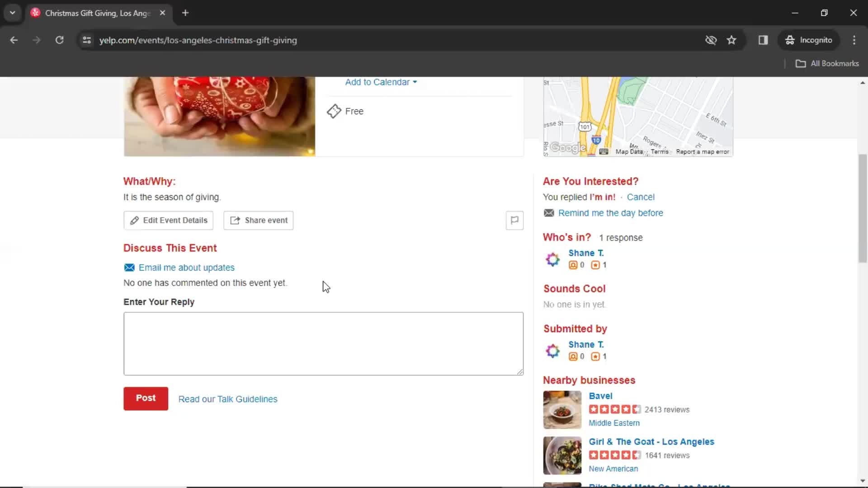
Task: Enable Remind me the day before notification
Action: (x=610, y=213)
